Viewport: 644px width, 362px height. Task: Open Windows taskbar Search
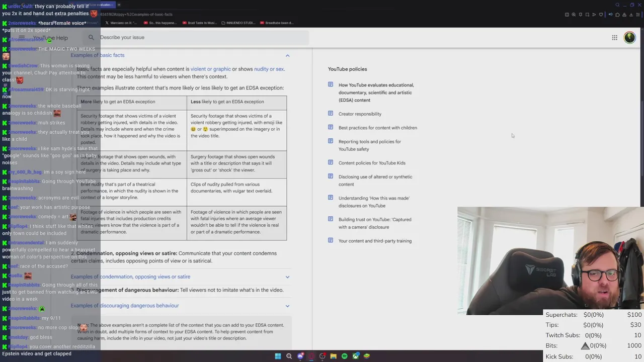click(x=289, y=356)
